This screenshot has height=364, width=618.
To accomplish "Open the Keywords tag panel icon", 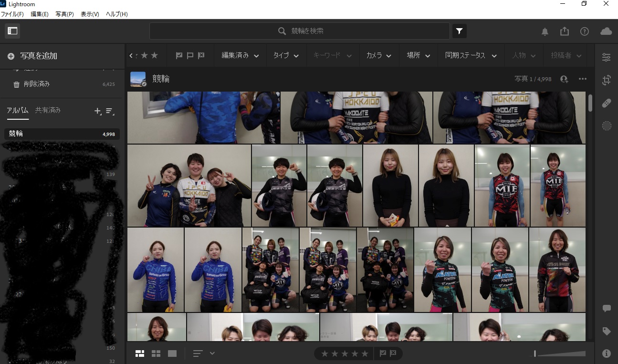I will (606, 331).
